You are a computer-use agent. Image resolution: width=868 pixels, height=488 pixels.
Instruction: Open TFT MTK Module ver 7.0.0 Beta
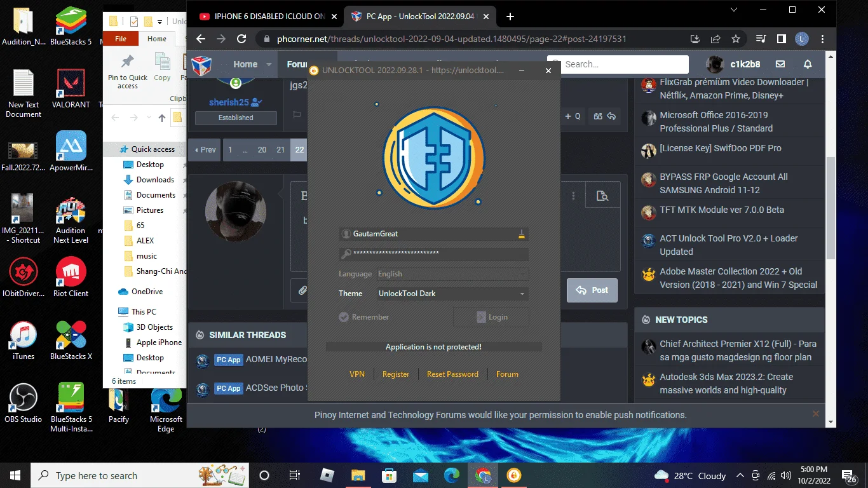pyautogui.click(x=722, y=210)
